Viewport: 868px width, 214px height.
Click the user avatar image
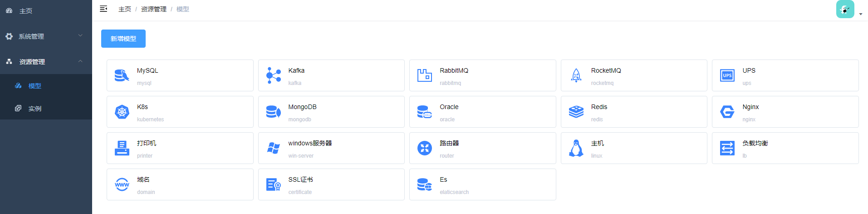click(845, 9)
